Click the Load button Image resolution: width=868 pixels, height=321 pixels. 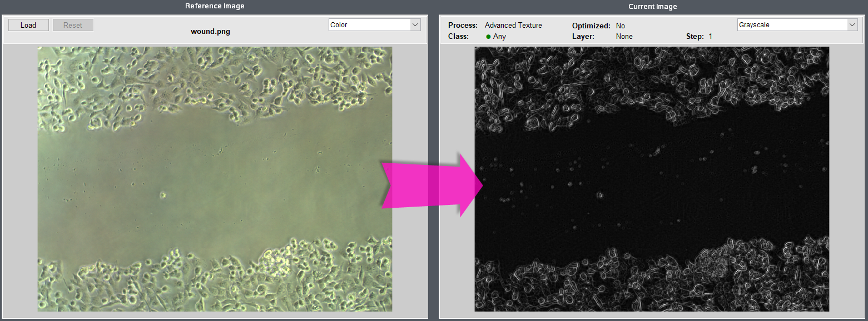click(x=28, y=25)
